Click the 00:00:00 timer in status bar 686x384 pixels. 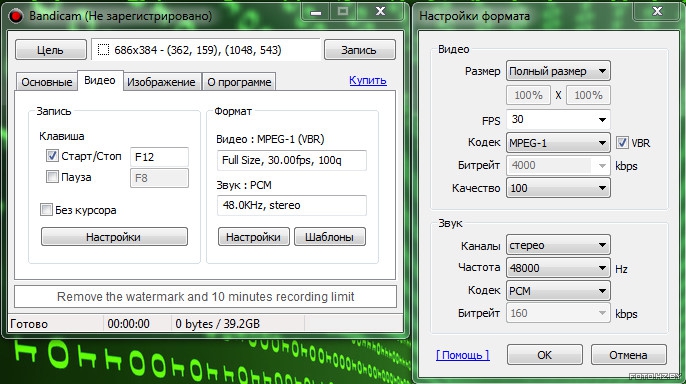[128, 324]
